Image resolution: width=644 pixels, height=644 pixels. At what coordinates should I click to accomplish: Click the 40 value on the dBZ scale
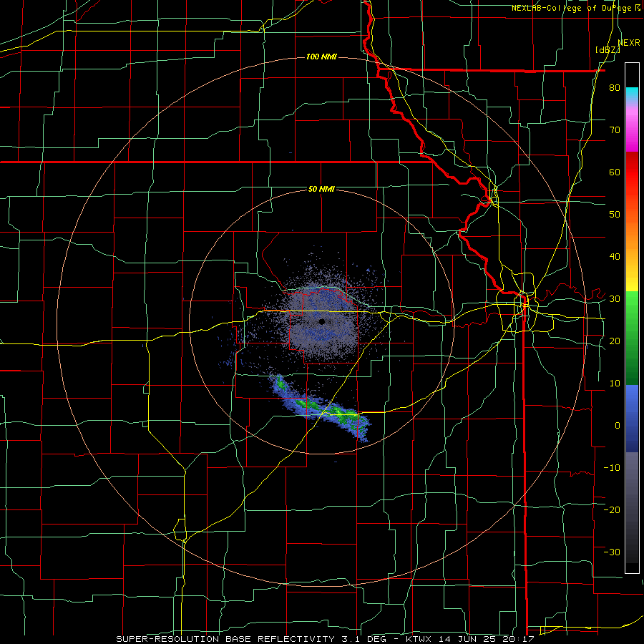point(615,257)
